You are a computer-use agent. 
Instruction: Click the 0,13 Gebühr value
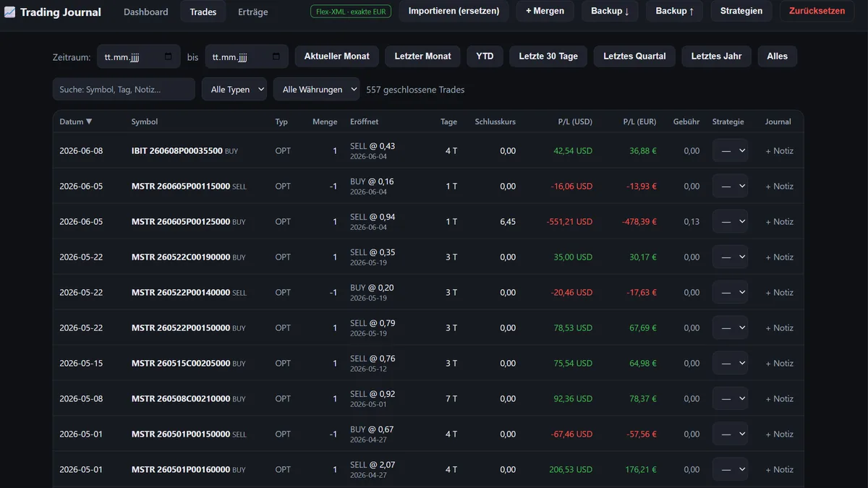click(692, 222)
